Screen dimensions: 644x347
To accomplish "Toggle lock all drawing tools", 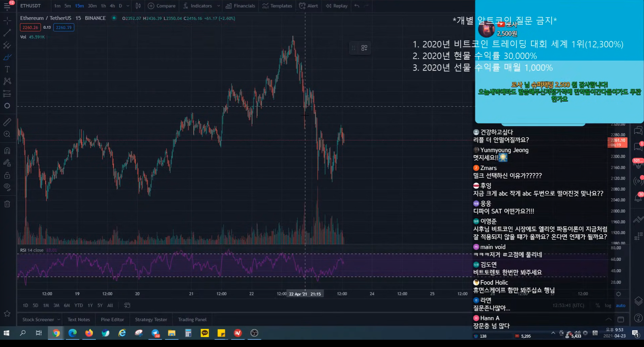I will click(7, 175).
